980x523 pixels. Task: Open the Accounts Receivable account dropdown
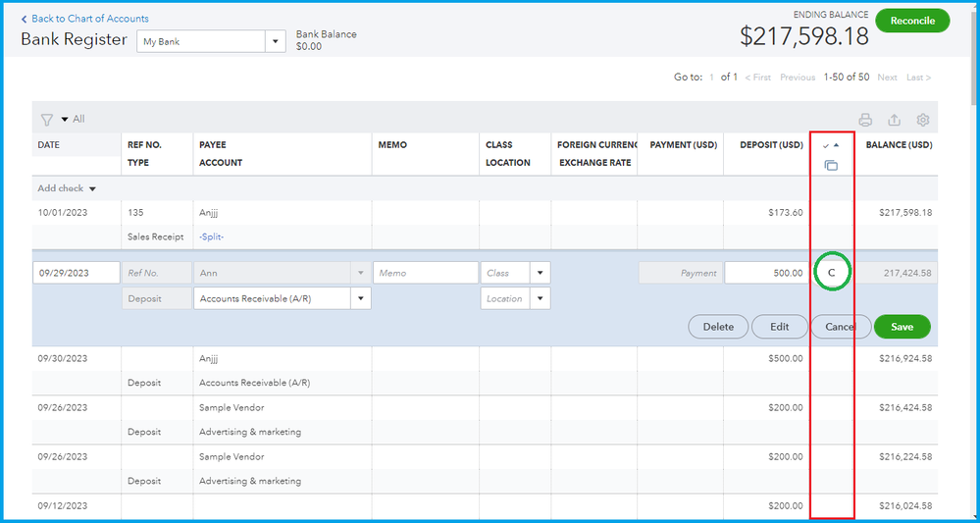(361, 298)
